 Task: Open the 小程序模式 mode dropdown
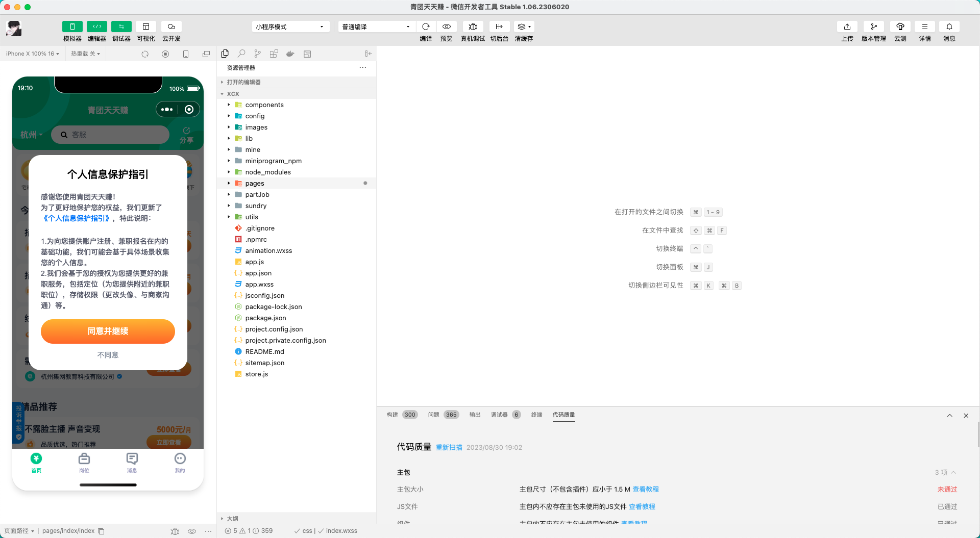pos(290,27)
